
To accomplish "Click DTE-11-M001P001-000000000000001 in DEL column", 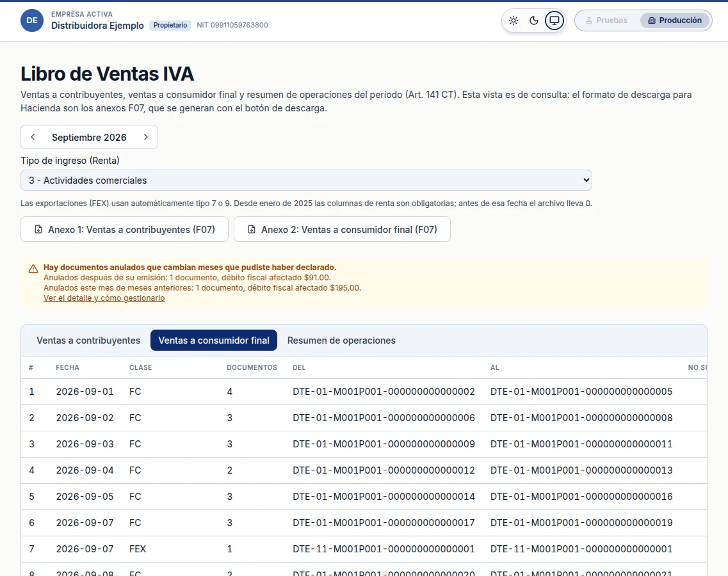I will (384, 549).
